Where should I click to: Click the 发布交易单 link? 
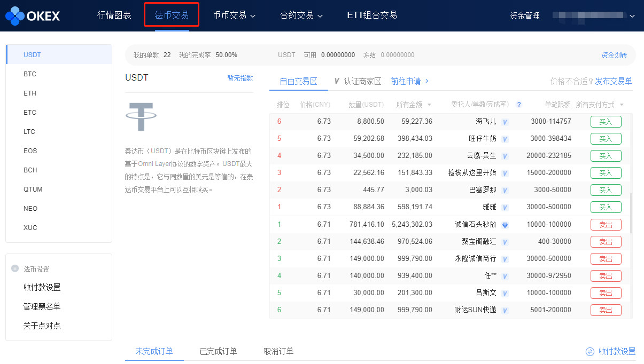tap(614, 81)
